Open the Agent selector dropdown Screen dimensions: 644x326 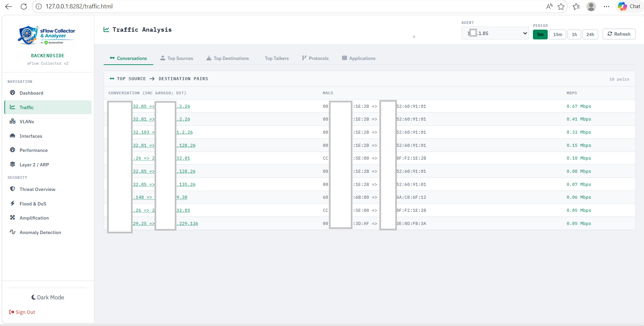click(x=495, y=33)
